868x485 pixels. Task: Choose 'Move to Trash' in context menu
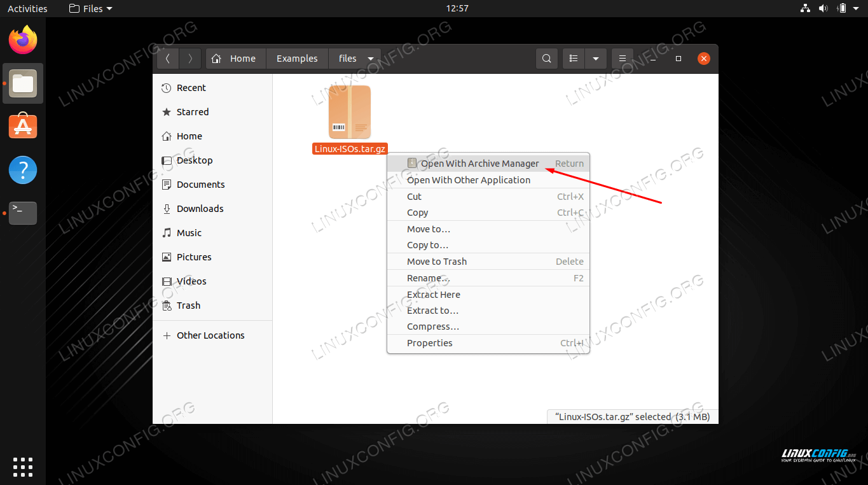(x=437, y=262)
